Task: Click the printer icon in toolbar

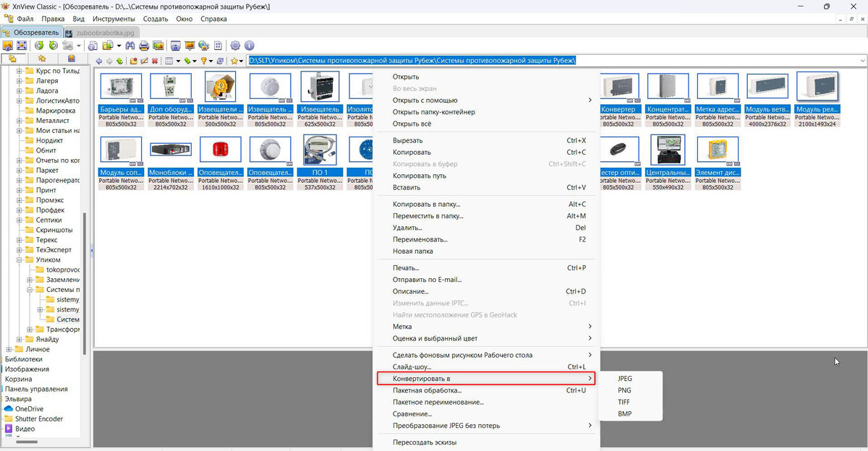Action: coord(144,46)
